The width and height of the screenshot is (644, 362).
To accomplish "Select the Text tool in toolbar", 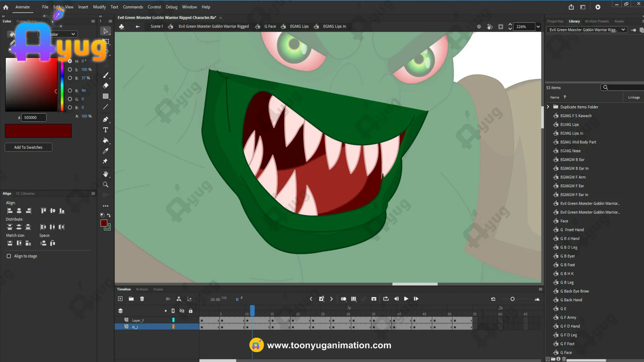I will coord(106,130).
